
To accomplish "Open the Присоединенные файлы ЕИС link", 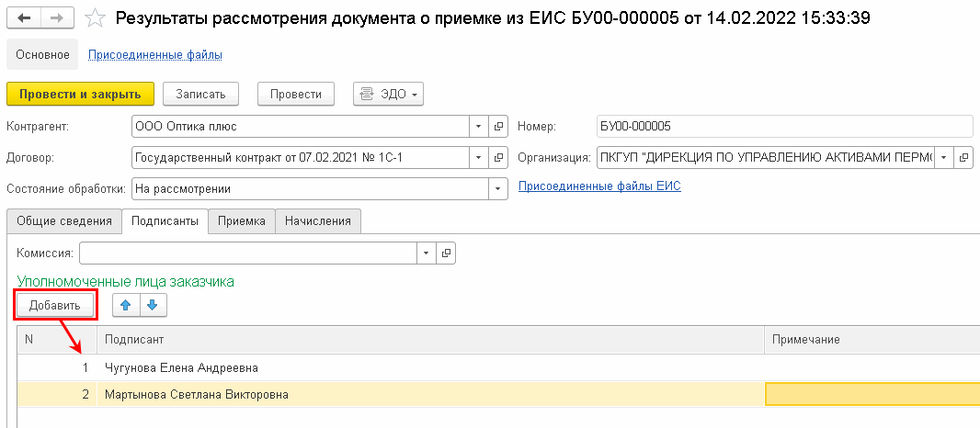I will click(599, 186).
